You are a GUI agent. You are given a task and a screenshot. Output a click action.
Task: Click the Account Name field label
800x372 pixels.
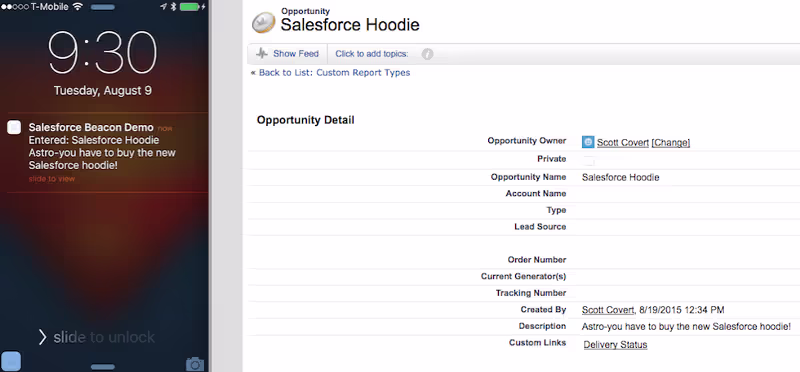coord(536,193)
